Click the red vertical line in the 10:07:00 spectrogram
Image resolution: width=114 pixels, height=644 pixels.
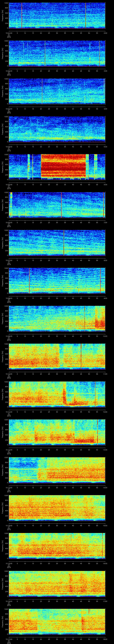pos(64,243)
